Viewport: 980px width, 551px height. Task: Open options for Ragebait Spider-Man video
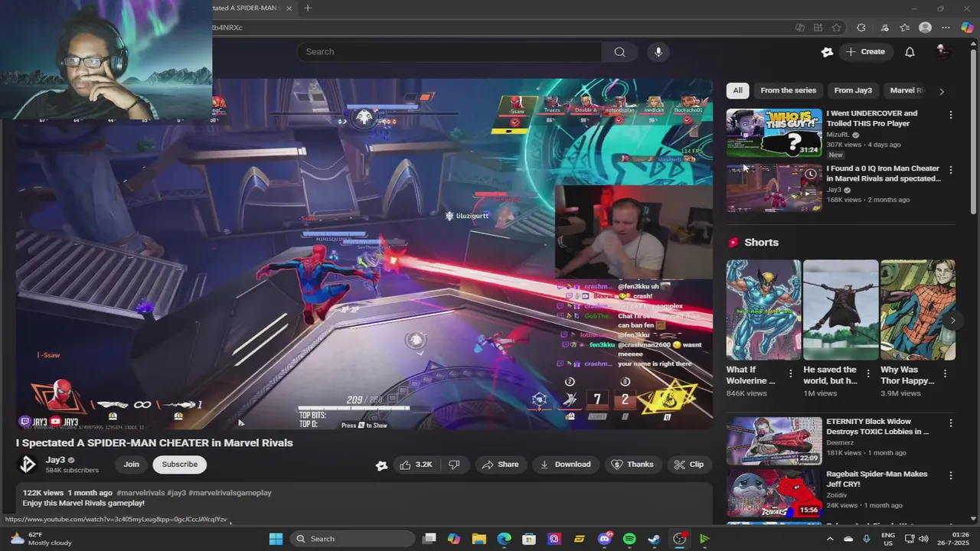coord(951,475)
